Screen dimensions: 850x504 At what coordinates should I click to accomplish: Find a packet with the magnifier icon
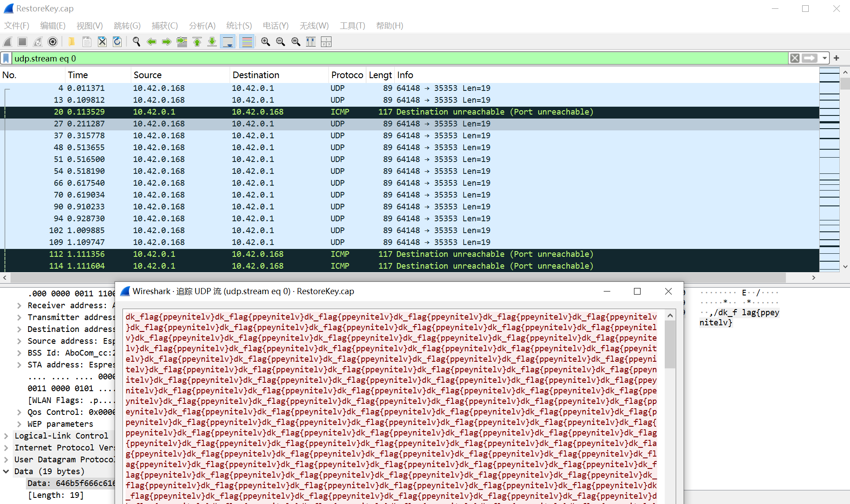137,42
